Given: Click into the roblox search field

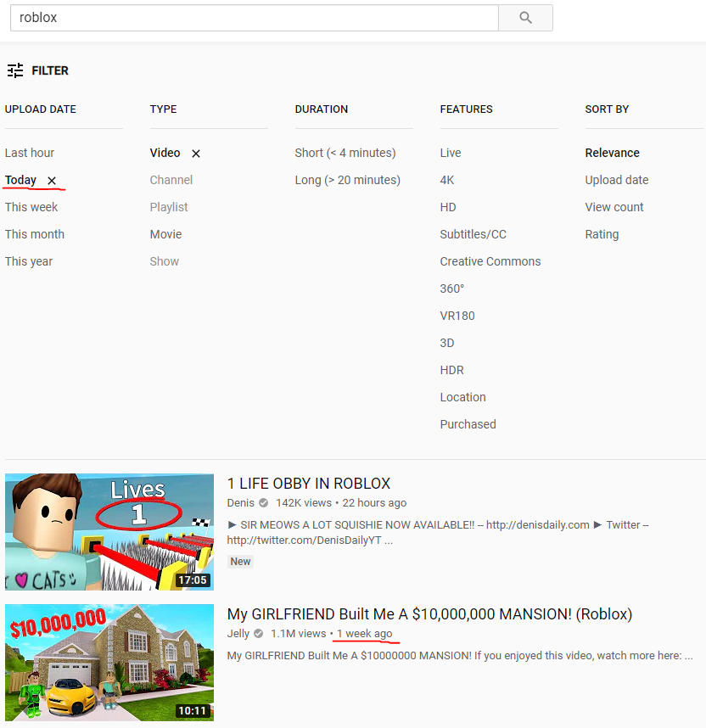Looking at the screenshot, I should click(x=255, y=18).
